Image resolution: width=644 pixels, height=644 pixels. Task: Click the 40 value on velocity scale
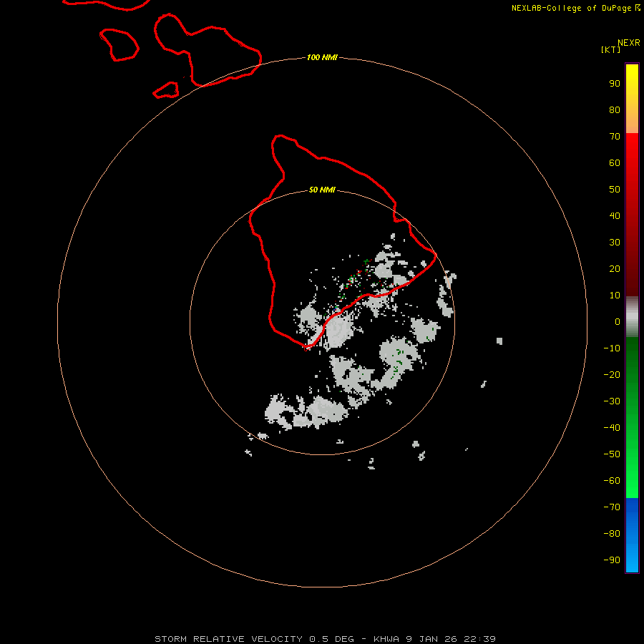tap(615, 216)
